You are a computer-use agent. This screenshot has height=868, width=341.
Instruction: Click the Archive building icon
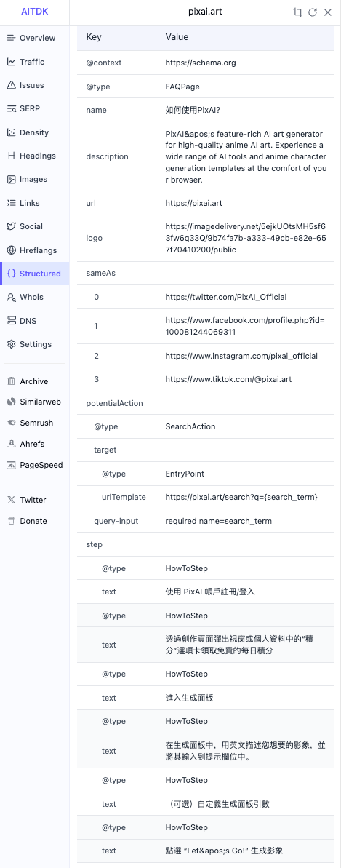point(11,381)
